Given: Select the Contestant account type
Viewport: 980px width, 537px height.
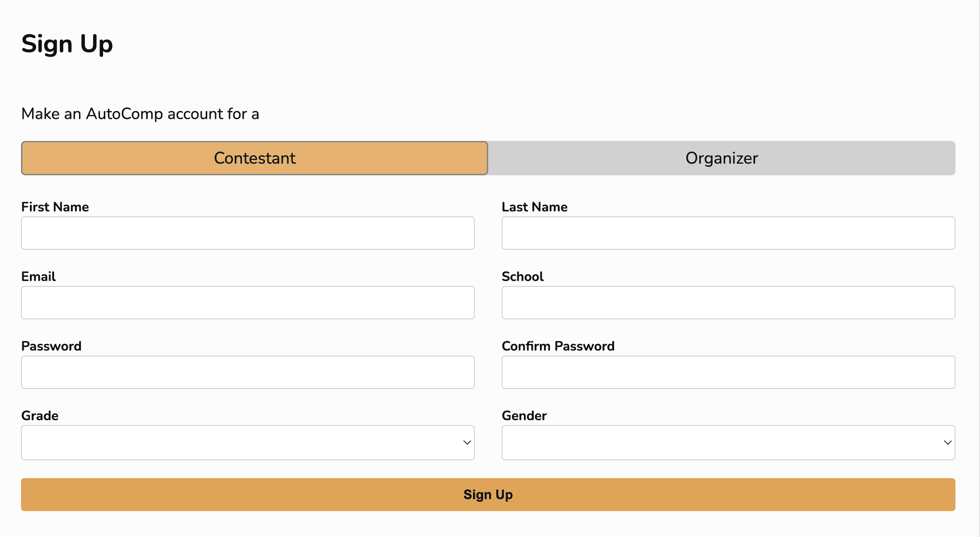Looking at the screenshot, I should 254,158.
